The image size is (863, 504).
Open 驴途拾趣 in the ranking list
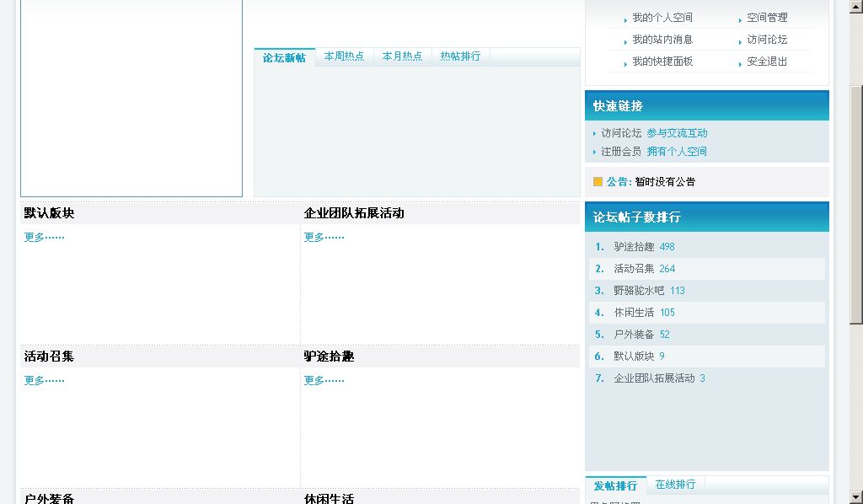pos(634,246)
